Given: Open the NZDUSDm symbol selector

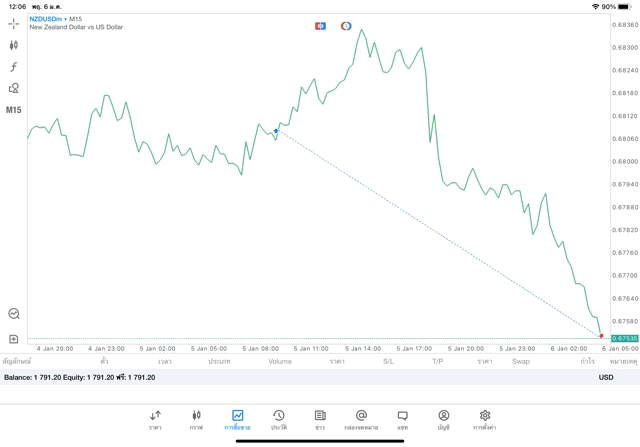Looking at the screenshot, I should pyautogui.click(x=46, y=19).
